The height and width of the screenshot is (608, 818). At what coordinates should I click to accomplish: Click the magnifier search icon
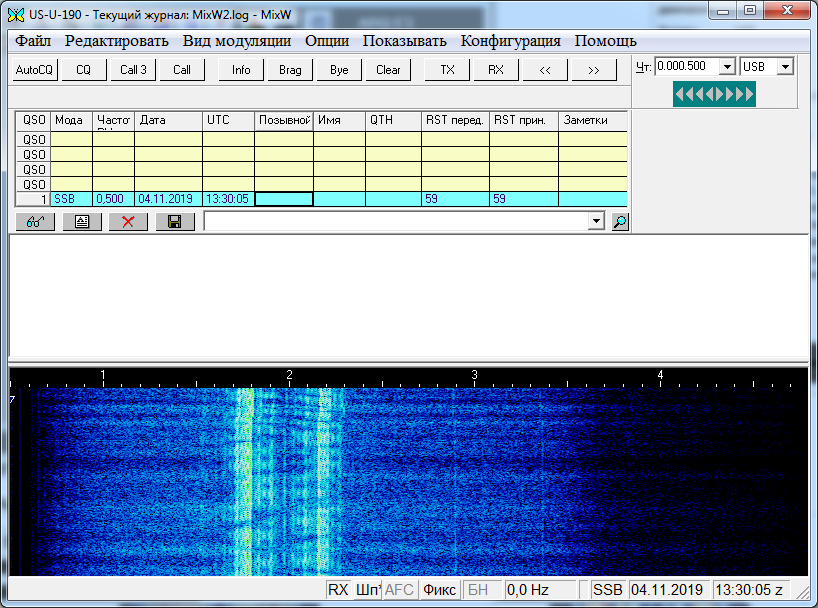(x=620, y=222)
